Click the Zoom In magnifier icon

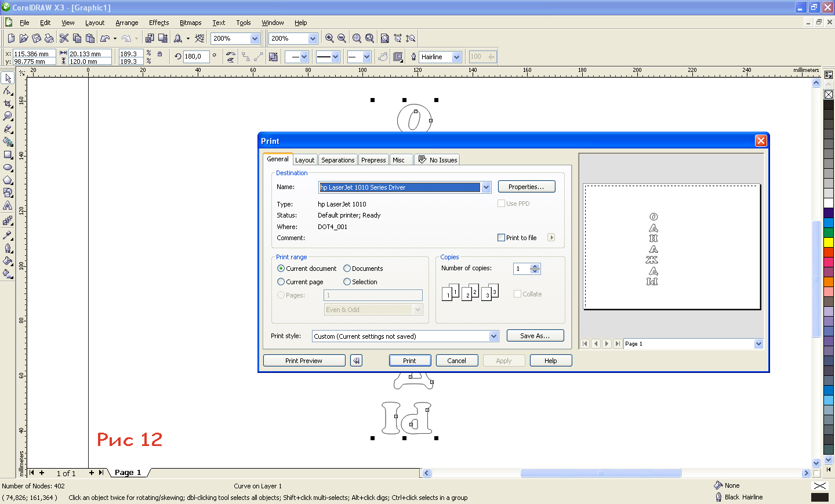click(329, 38)
